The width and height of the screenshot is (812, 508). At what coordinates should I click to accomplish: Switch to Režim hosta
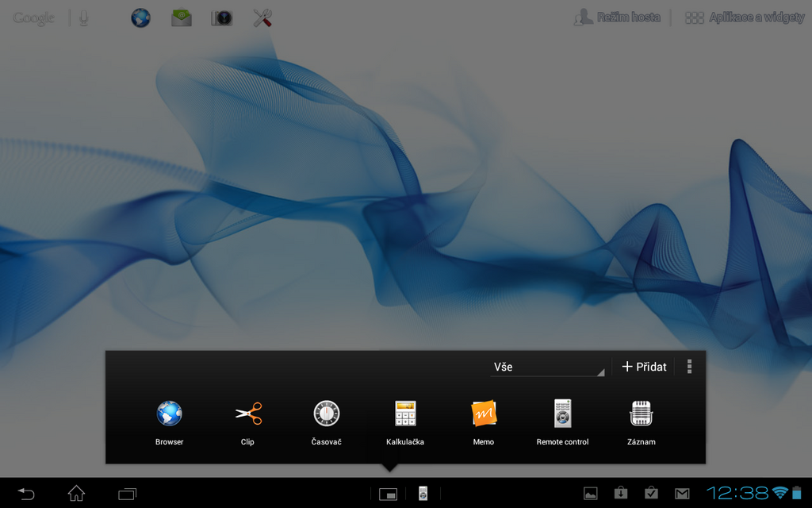coord(618,16)
